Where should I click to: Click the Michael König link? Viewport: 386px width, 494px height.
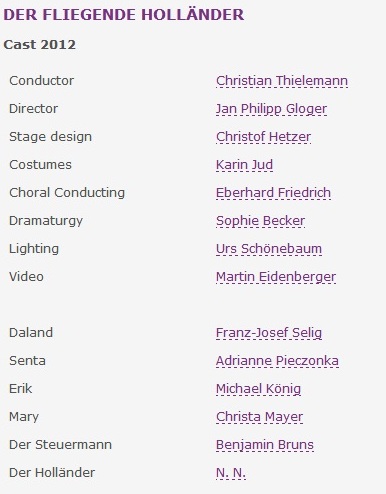click(x=258, y=389)
